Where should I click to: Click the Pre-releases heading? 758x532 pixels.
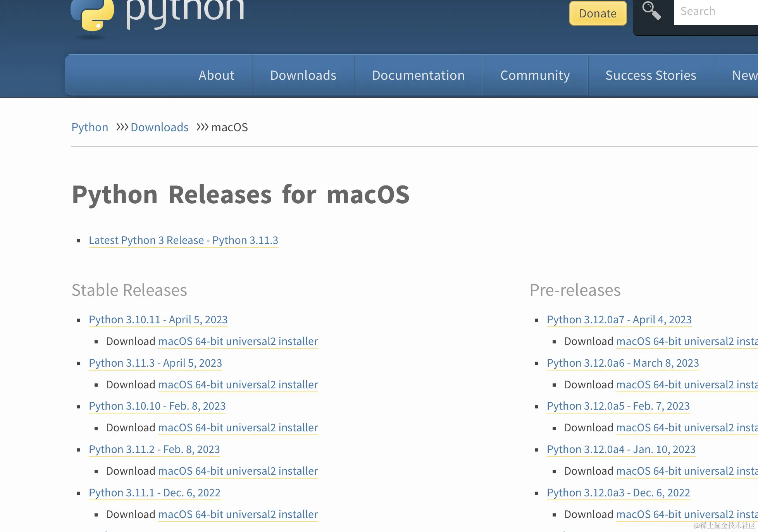click(x=575, y=290)
